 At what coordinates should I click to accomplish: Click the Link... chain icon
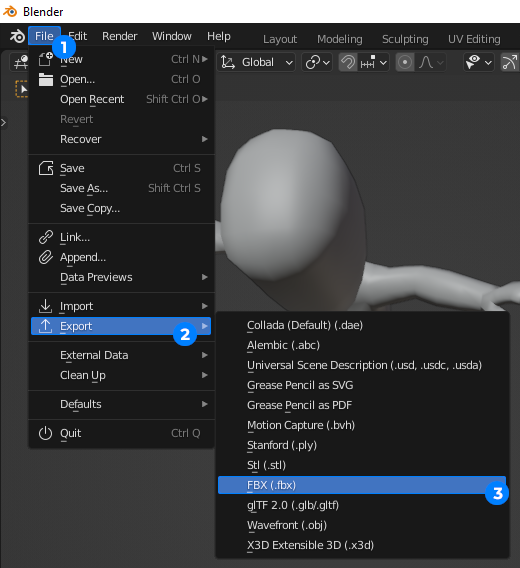[46, 237]
